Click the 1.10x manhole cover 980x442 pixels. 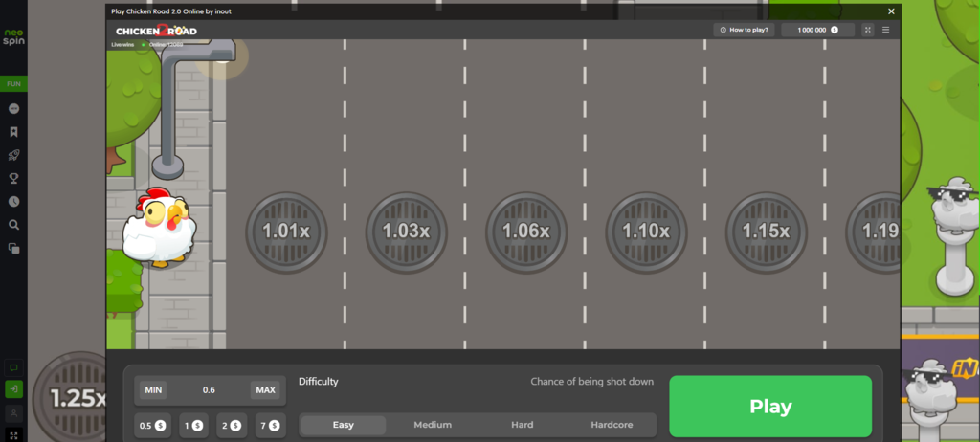tap(646, 232)
